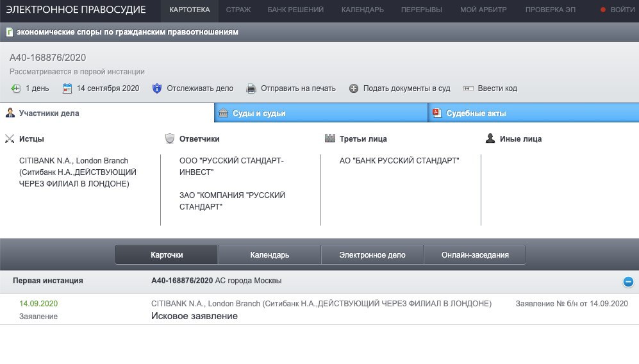Click the plaintiff CITIBANK N.A., London Branch
This screenshot has height=364, width=639.
(x=78, y=172)
